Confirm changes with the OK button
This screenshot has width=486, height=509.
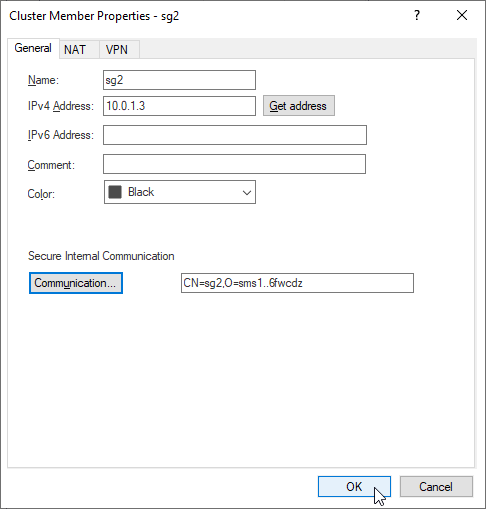pos(354,486)
